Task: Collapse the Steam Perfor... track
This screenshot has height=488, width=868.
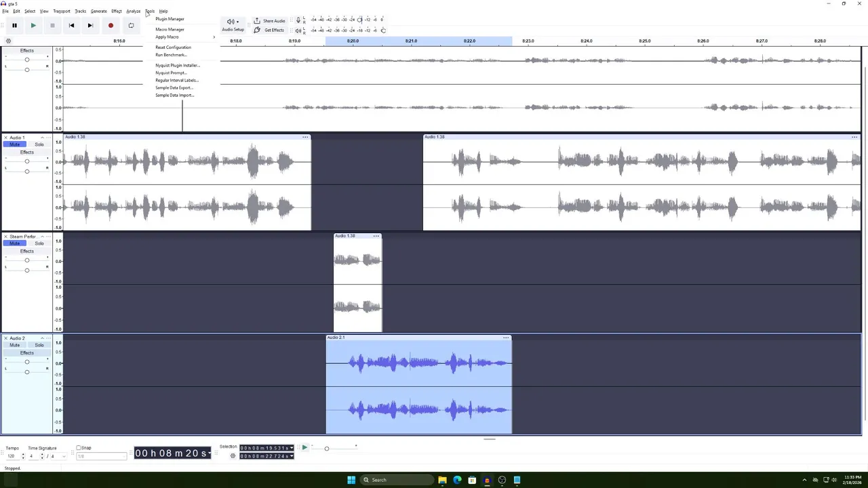Action: coord(42,237)
